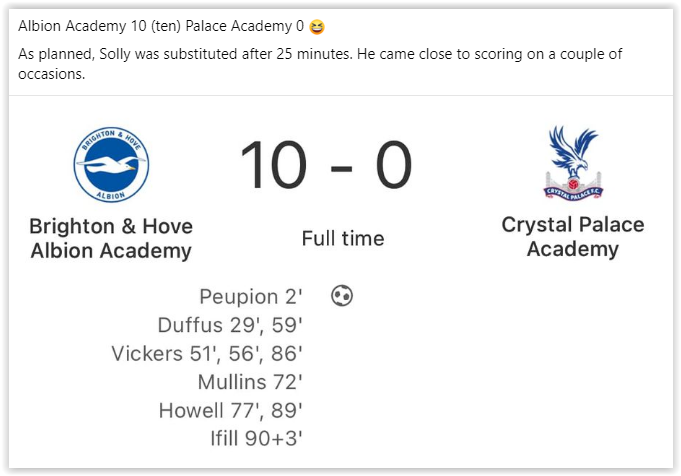Viewport: 681px width, 476px height.
Task: Click the Crystal Palace eagle crest
Action: pos(573,163)
